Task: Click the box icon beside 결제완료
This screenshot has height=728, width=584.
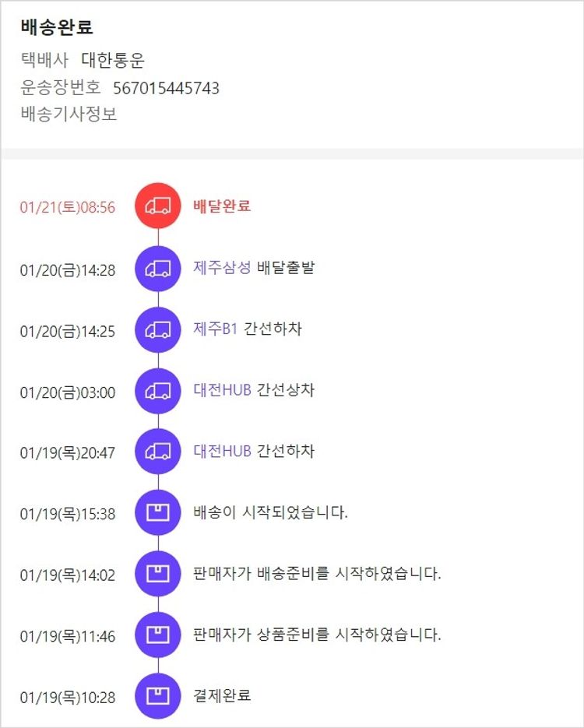Action: pos(158,696)
